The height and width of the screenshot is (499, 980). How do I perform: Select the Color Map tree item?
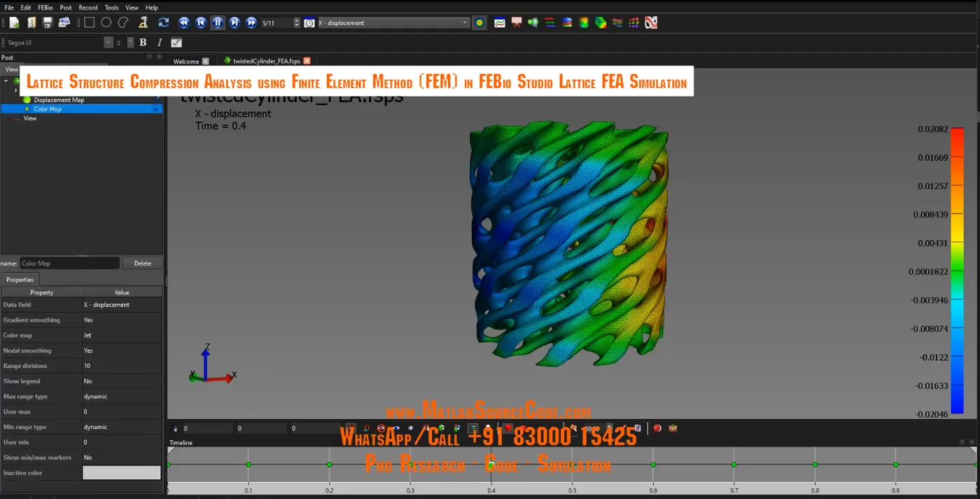pyautogui.click(x=48, y=109)
